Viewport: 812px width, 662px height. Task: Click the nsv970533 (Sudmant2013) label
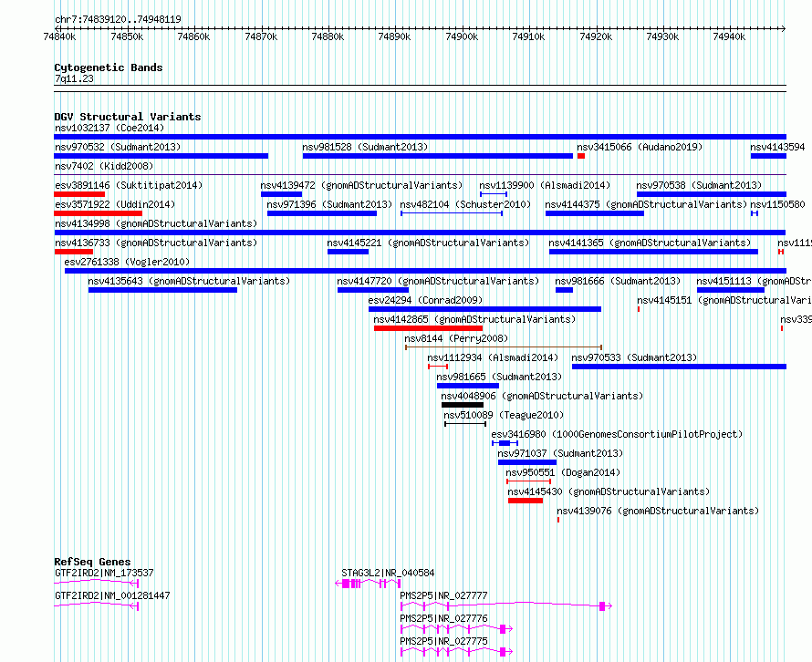click(x=634, y=357)
